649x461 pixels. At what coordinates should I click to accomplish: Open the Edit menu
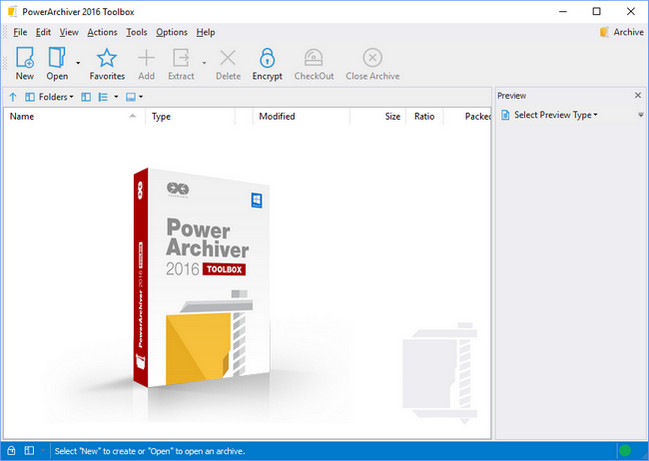(x=43, y=32)
